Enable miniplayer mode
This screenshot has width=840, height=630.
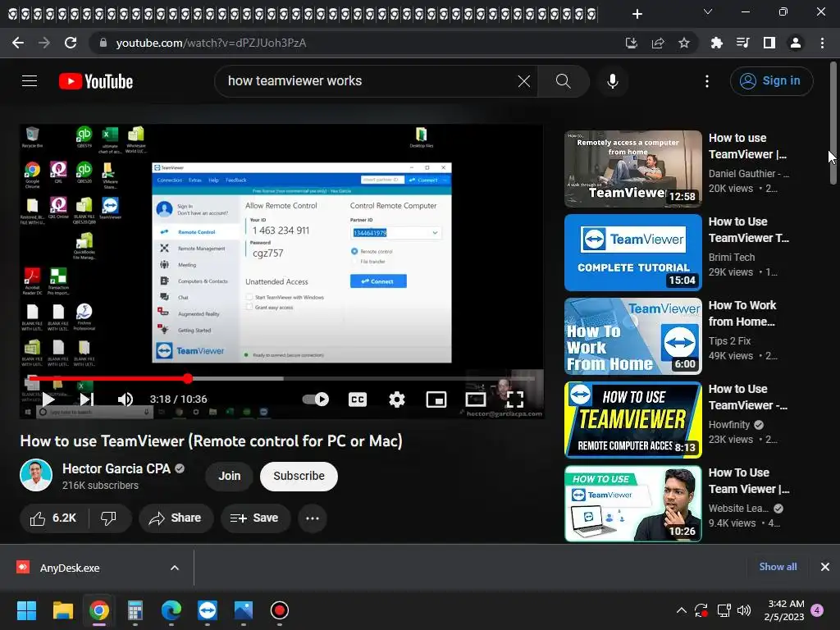(x=436, y=399)
